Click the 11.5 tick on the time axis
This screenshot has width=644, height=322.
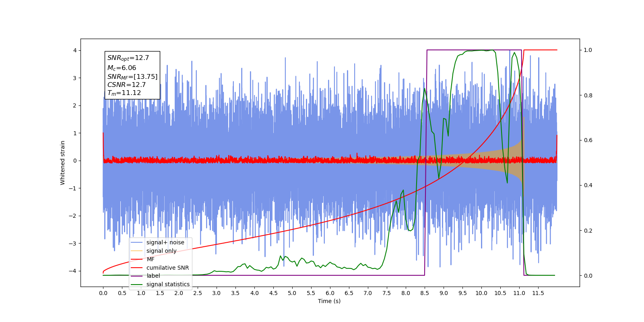pos(538,293)
